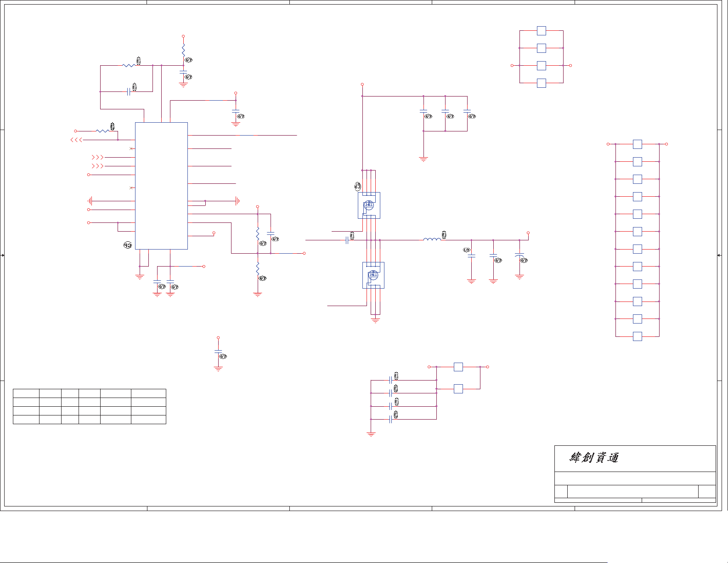Image resolution: width=728 pixels, height=563 pixels.
Task: Select the leftmost of three input capacitors
Action: click(x=423, y=111)
